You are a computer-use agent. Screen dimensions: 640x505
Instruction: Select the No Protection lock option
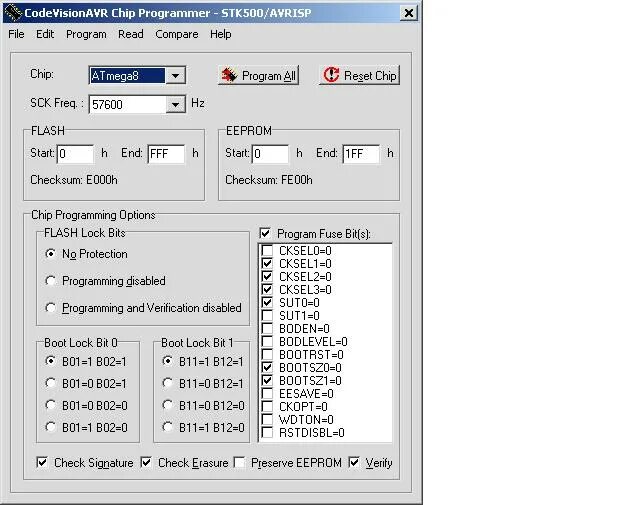pos(50,254)
